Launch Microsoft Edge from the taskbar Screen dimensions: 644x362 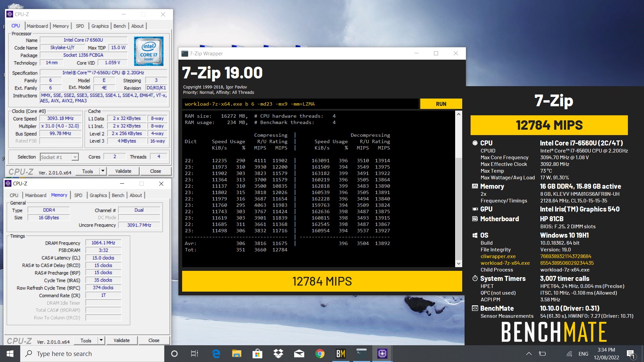pyautogui.click(x=216, y=354)
